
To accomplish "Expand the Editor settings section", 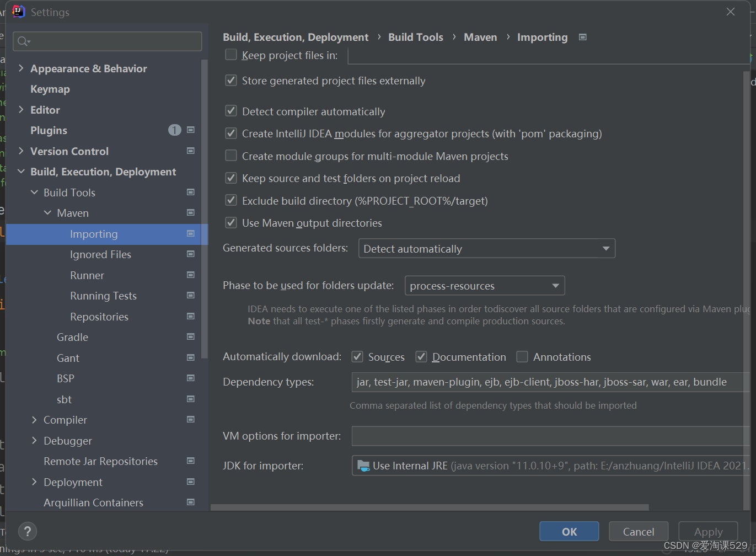I will point(21,110).
